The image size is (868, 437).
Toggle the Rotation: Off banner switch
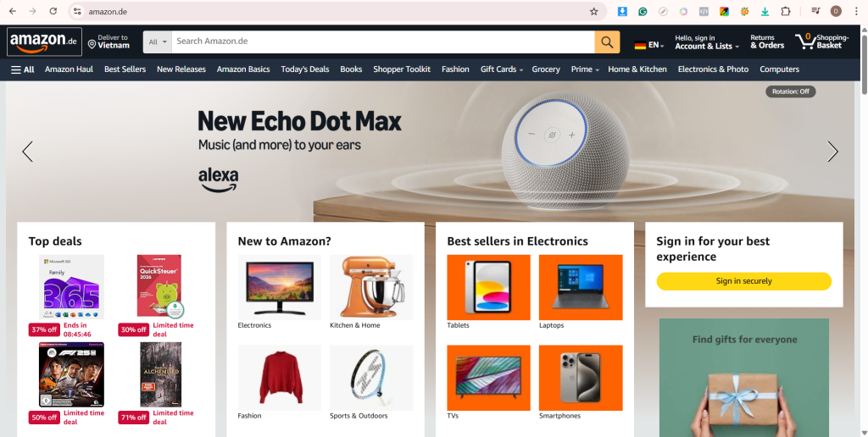click(791, 91)
